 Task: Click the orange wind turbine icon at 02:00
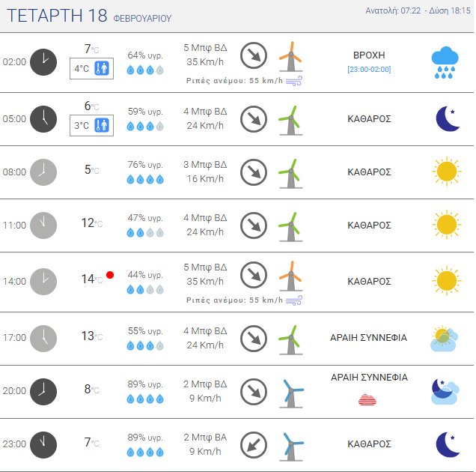point(290,57)
